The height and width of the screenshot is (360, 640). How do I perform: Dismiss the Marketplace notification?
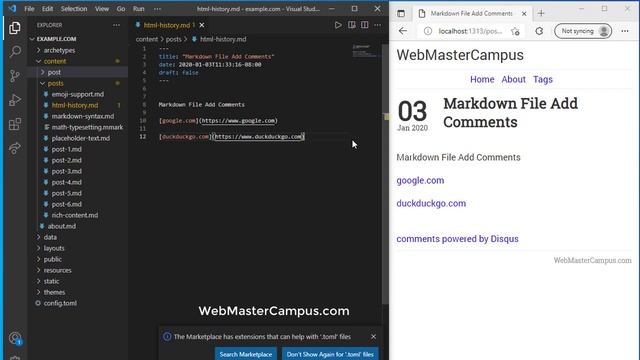click(373, 337)
